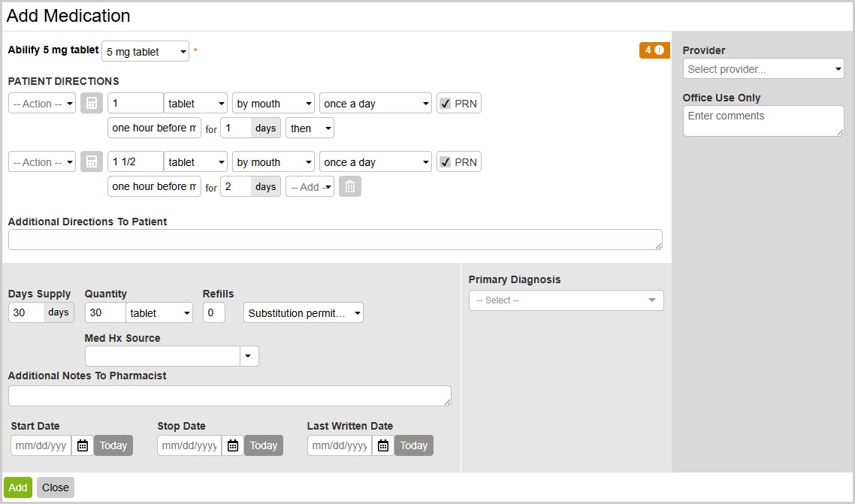Toggle PRN checkbox in second direction row
The width and height of the screenshot is (855, 504).
pos(446,161)
